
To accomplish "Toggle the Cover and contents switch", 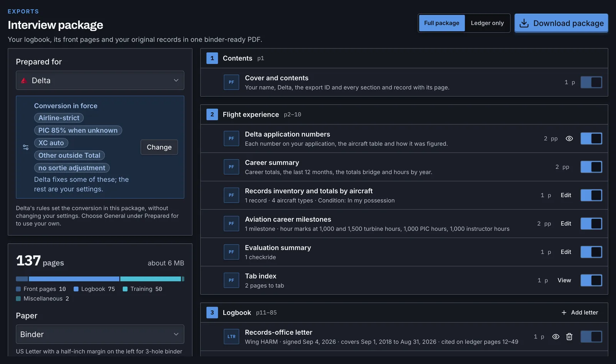I will 591,82.
